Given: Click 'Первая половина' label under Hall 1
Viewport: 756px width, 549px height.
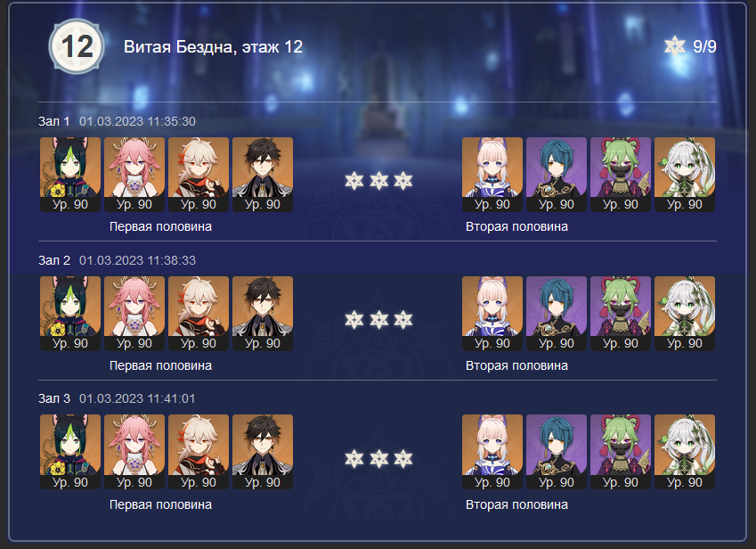Looking at the screenshot, I should 160,226.
